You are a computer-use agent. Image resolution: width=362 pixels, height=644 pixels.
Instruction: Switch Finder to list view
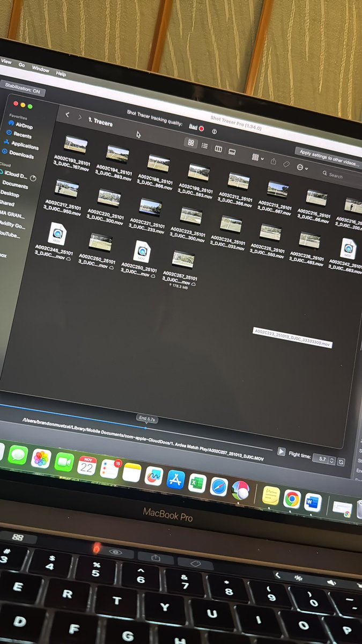[x=204, y=145]
